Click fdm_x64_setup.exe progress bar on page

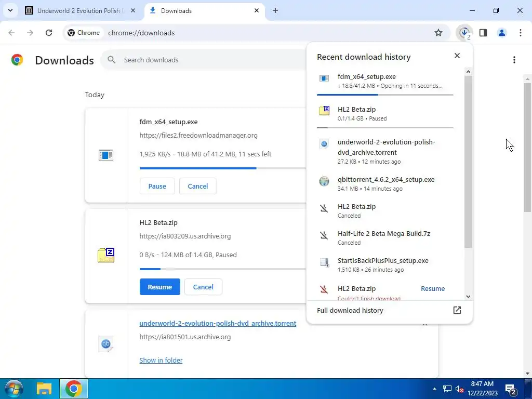222,168
